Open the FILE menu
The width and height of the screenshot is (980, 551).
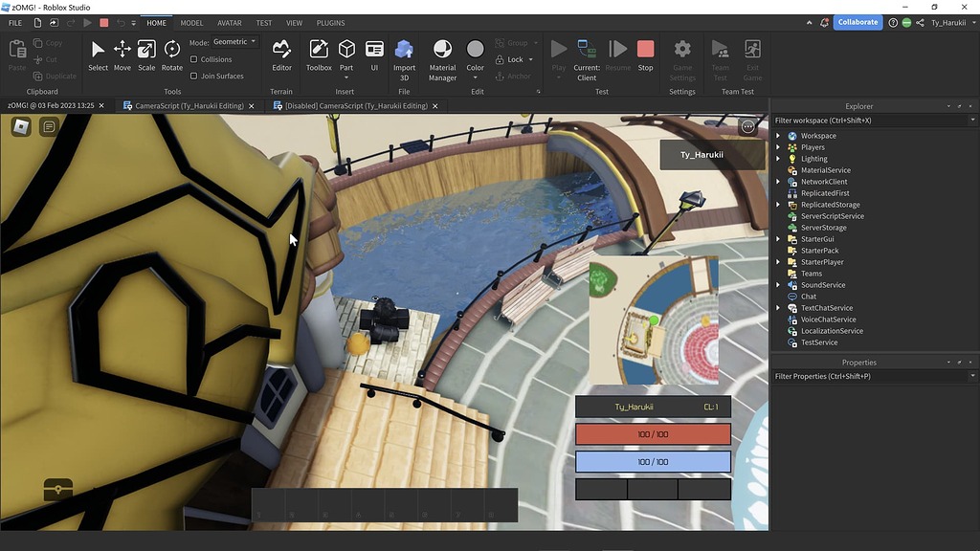pos(15,23)
